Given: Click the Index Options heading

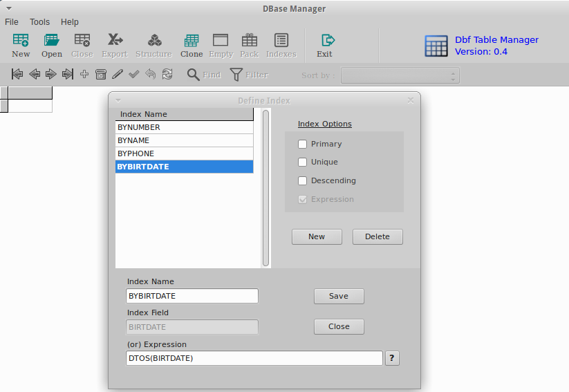Looking at the screenshot, I should (325, 124).
